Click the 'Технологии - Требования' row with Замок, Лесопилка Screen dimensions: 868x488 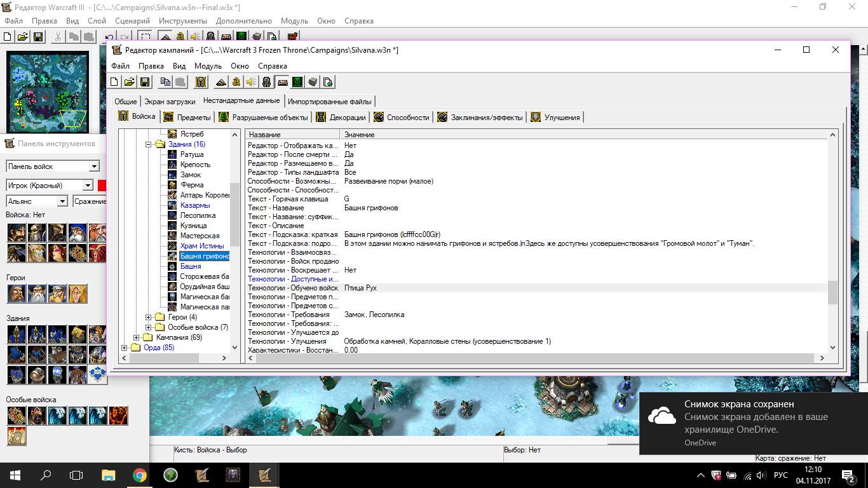tap(537, 315)
